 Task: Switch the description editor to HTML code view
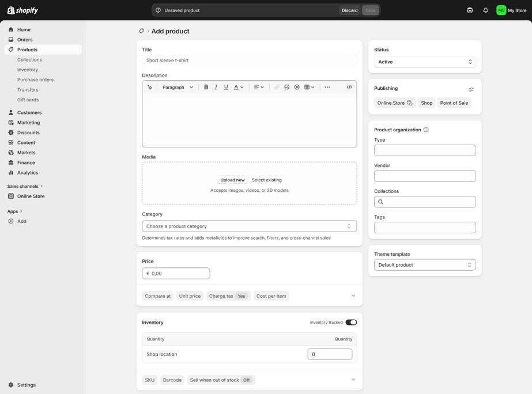(x=349, y=86)
